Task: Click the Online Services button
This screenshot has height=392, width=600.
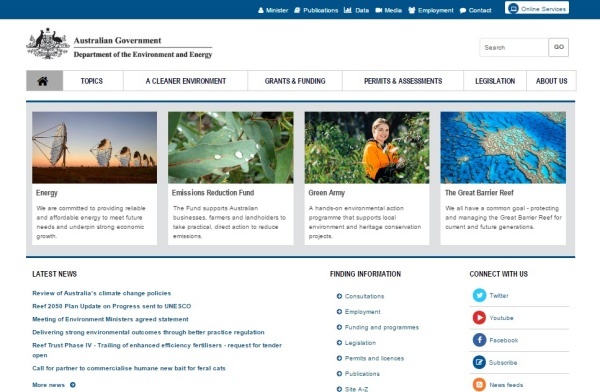Action: (537, 8)
